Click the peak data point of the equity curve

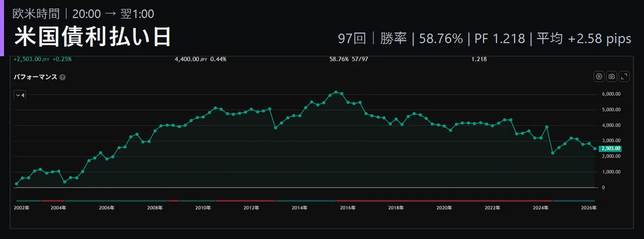335,92
